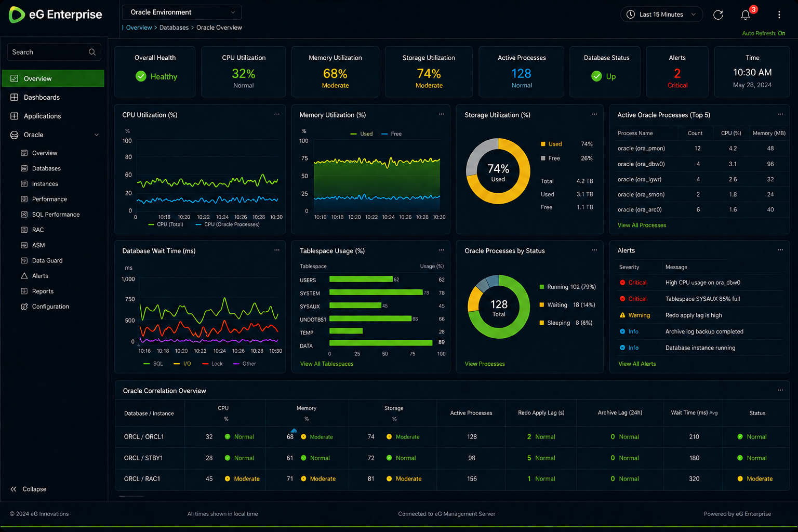The image size is (798, 532).
Task: Open Oracle Processes by Status options
Action: [x=594, y=250]
